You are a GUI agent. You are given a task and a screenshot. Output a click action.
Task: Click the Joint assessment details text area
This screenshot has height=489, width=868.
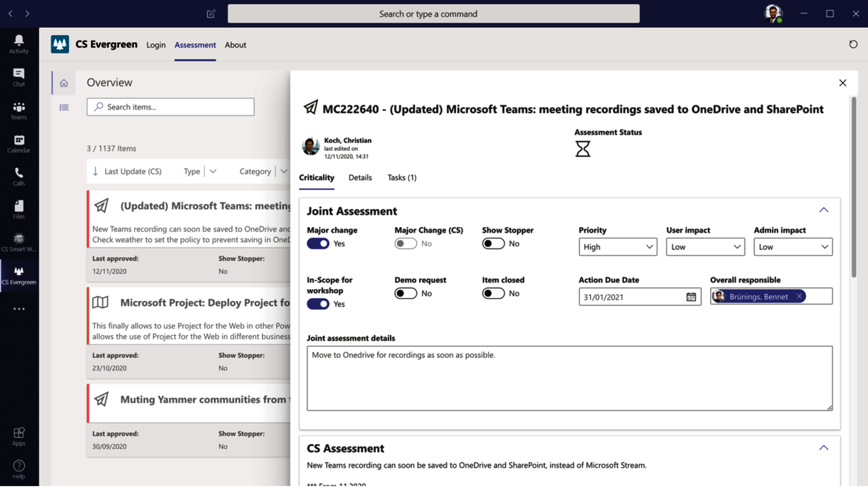click(x=569, y=378)
